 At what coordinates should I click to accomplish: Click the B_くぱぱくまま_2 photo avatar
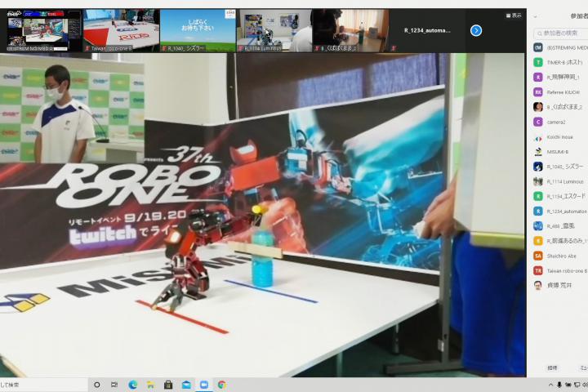tap(538, 107)
